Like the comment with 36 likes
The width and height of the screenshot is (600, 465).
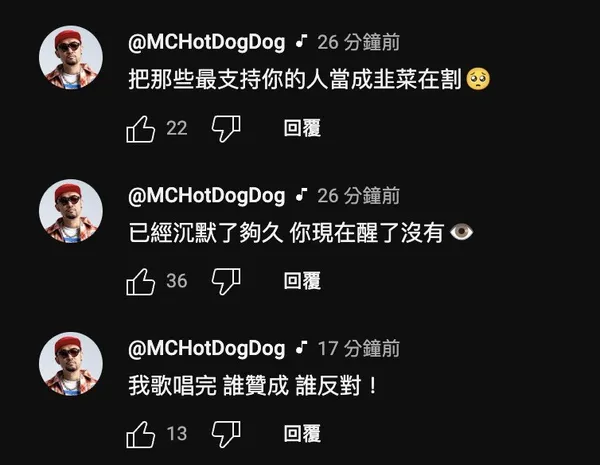click(141, 282)
